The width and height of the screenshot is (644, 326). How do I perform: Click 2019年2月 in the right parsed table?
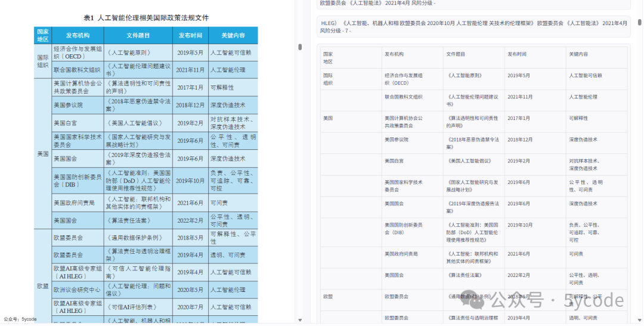pos(518,161)
